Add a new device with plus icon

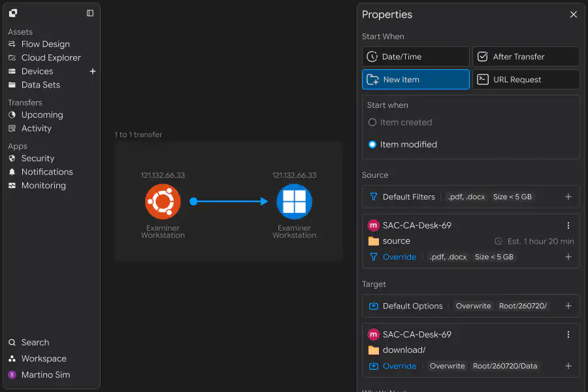[93, 71]
